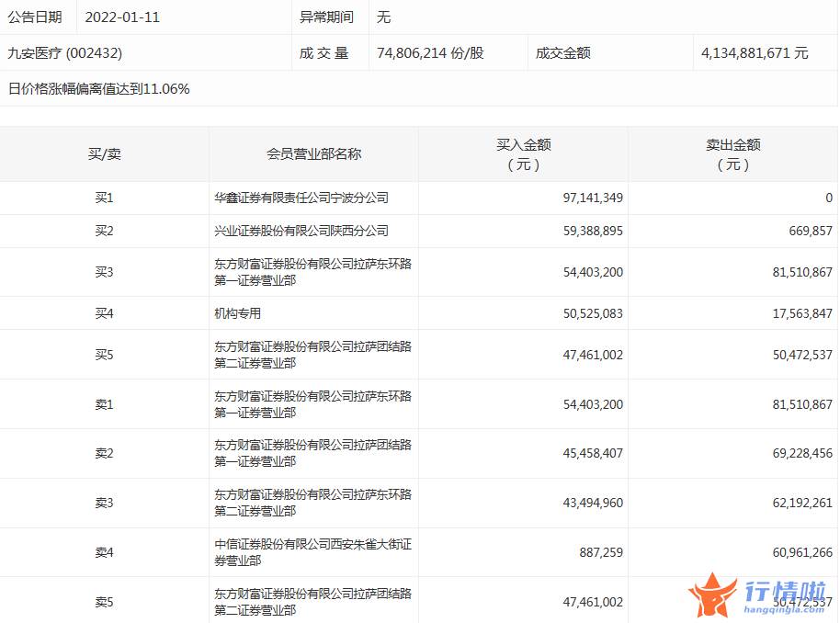Click the 买/卖 column header
Screen dimensions: 840x623
[x=105, y=154]
